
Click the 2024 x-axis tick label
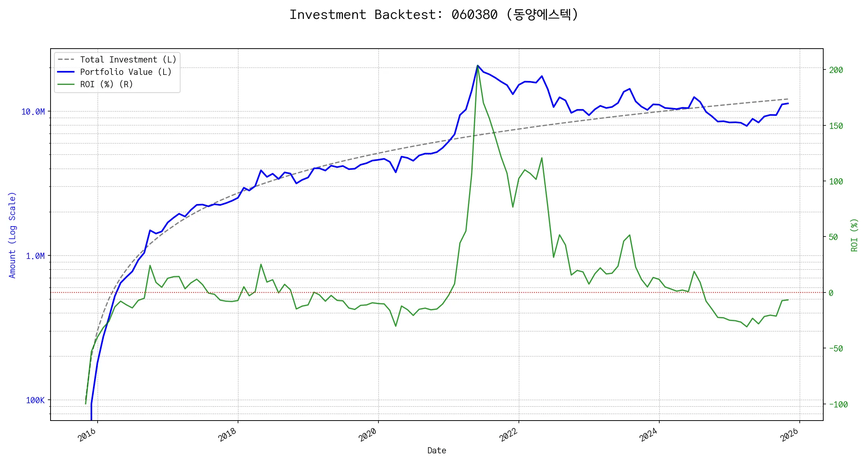click(648, 435)
